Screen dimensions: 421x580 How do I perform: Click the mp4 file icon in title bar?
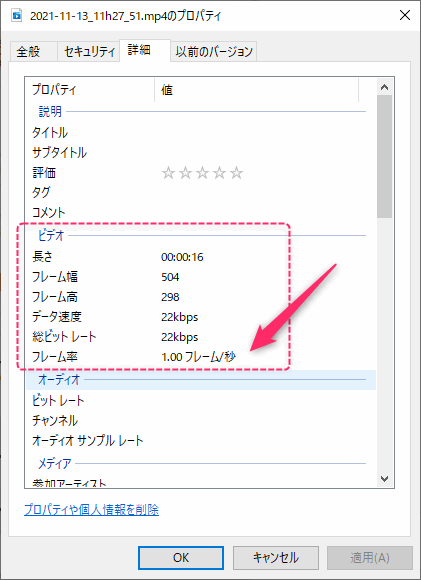tap(17, 15)
